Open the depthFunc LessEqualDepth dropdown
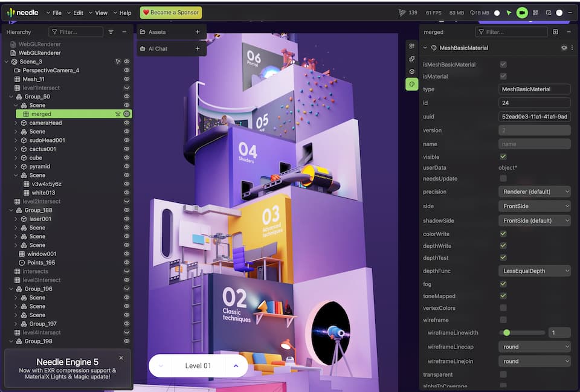This screenshot has width=580, height=392. 535,271
